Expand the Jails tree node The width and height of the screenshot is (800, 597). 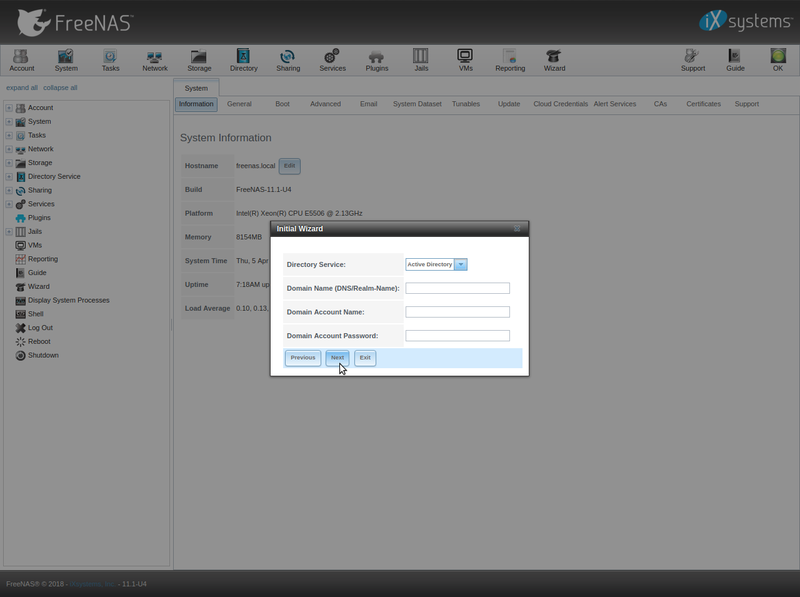click(9, 232)
